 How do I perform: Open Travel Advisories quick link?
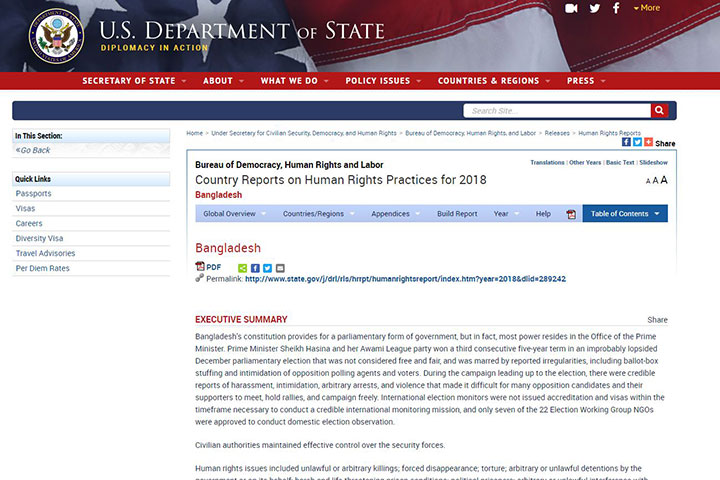coord(45,253)
